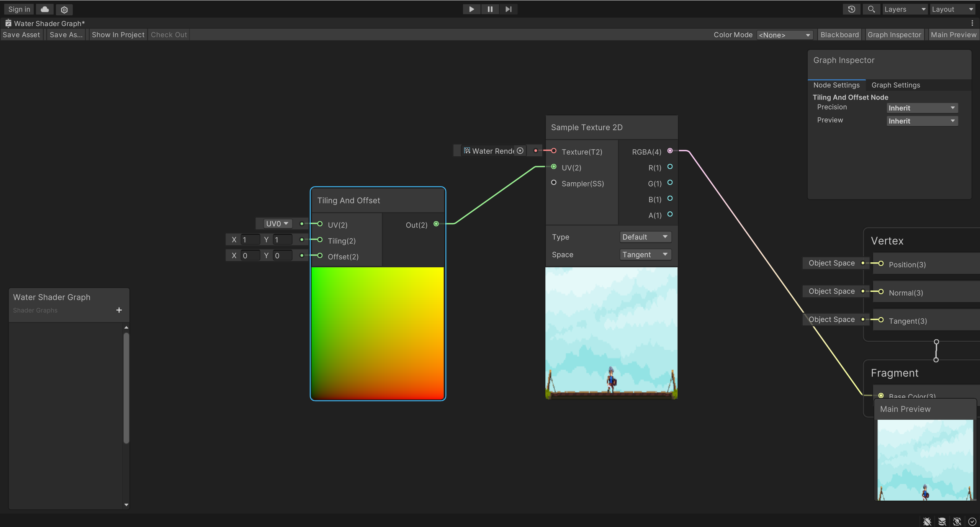Image resolution: width=980 pixels, height=527 pixels.
Task: Toggle the debugger bug icon in status bar
Action: click(927, 521)
